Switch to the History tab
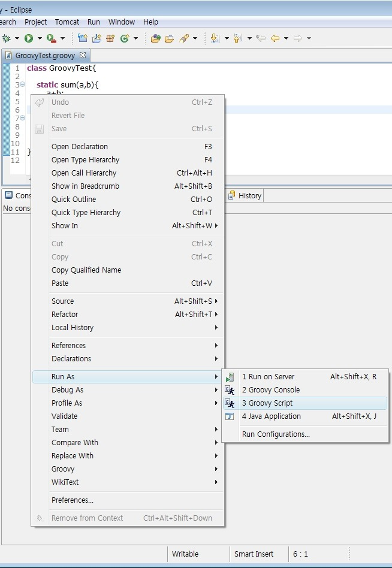This screenshot has height=568, width=392. coord(245,195)
